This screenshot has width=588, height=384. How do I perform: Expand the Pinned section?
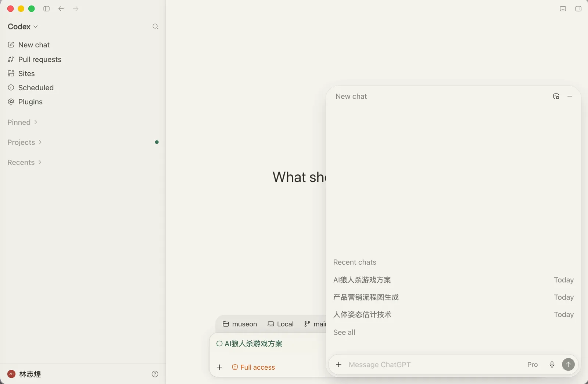22,122
